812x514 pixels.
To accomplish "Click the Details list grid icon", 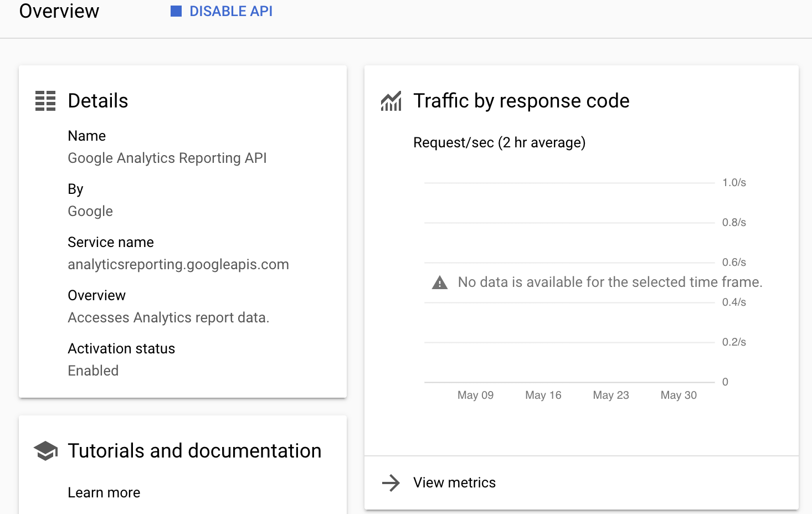I will click(x=45, y=101).
